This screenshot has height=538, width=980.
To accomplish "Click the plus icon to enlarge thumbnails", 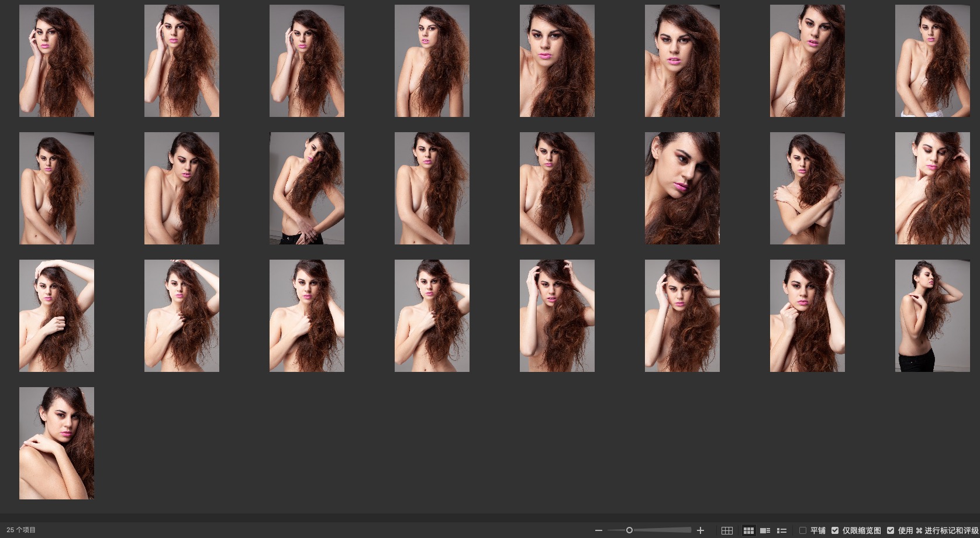I will tap(701, 530).
